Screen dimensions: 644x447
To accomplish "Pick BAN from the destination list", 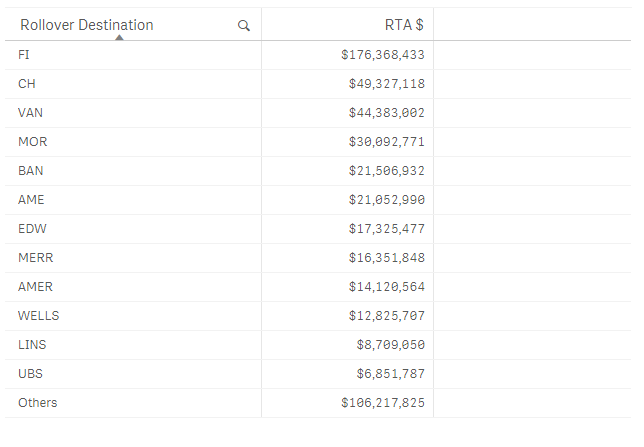I will (x=31, y=171).
